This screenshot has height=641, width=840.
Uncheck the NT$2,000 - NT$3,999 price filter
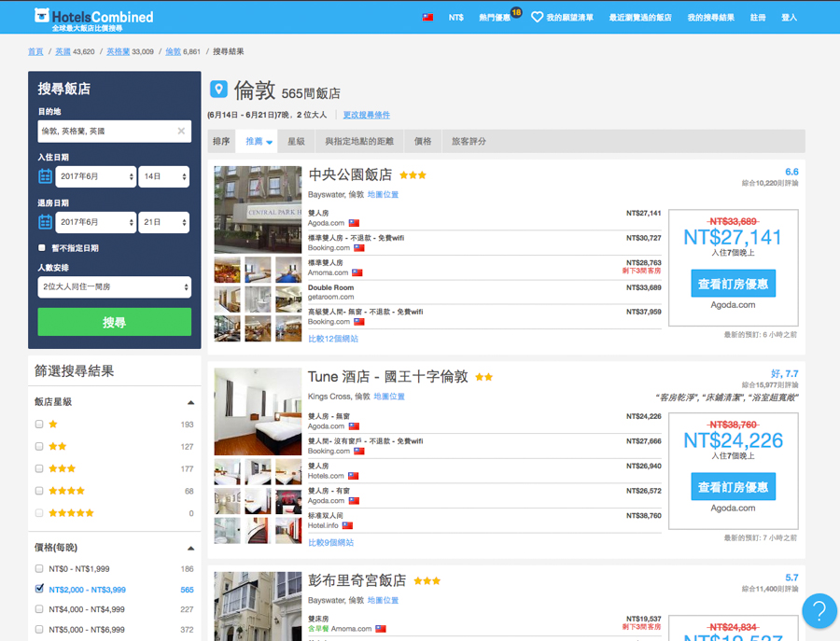[x=39, y=589]
